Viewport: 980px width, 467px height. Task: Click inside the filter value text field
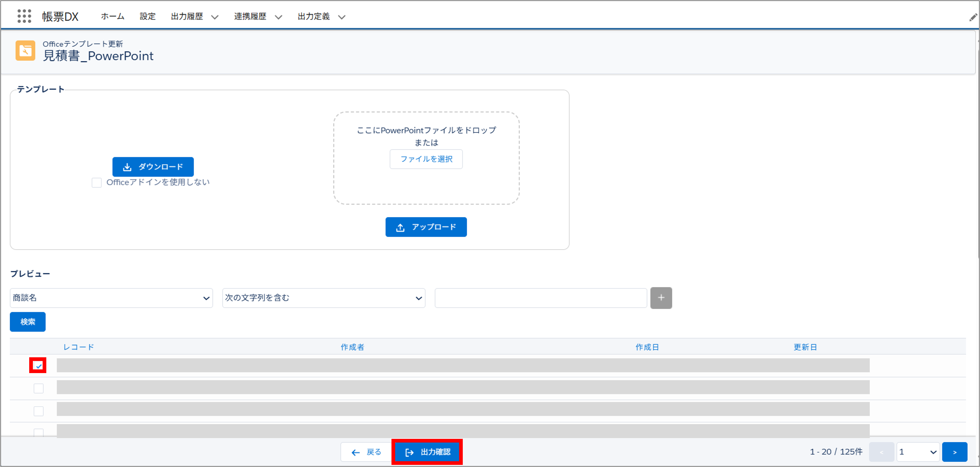pos(540,298)
